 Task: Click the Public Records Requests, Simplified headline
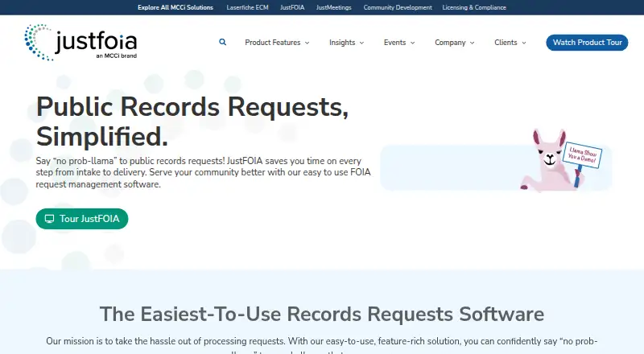[x=192, y=121]
